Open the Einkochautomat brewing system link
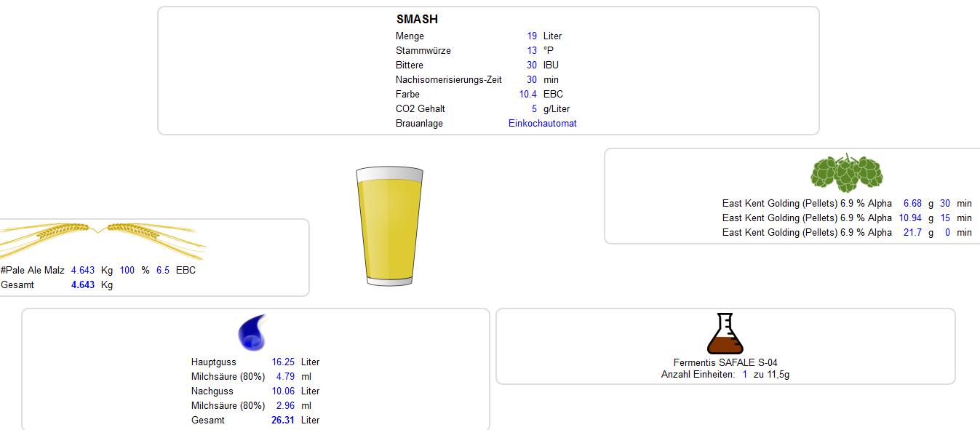This screenshot has height=430, width=980. coord(542,124)
